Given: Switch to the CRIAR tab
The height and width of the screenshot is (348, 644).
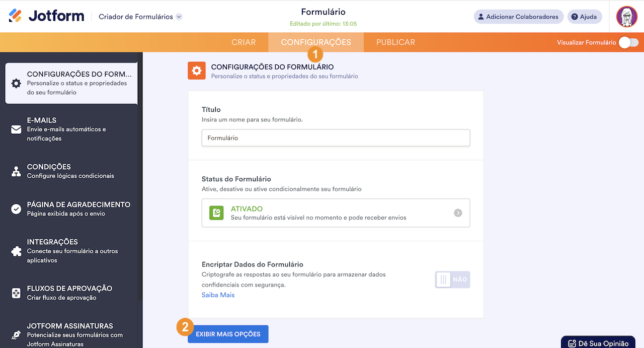Looking at the screenshot, I should [244, 42].
